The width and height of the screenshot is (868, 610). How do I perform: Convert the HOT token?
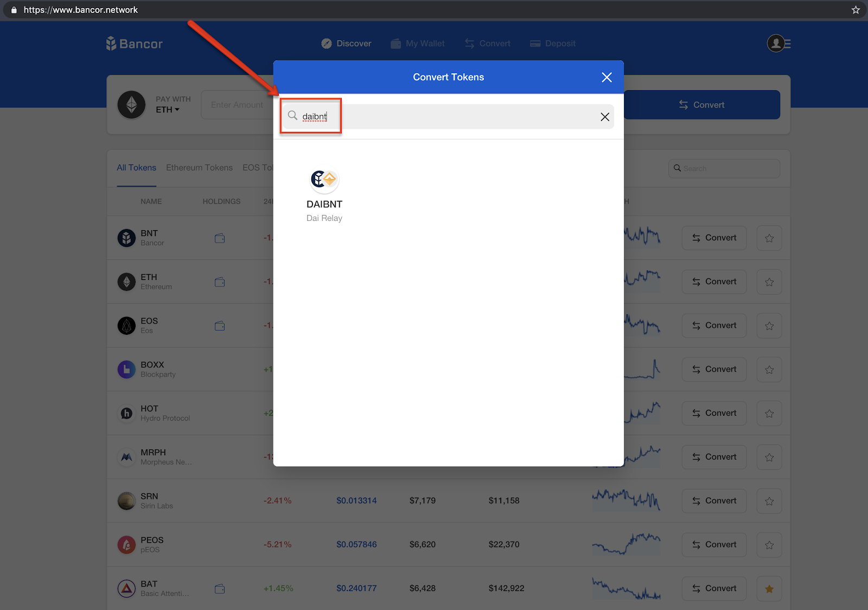[714, 414]
